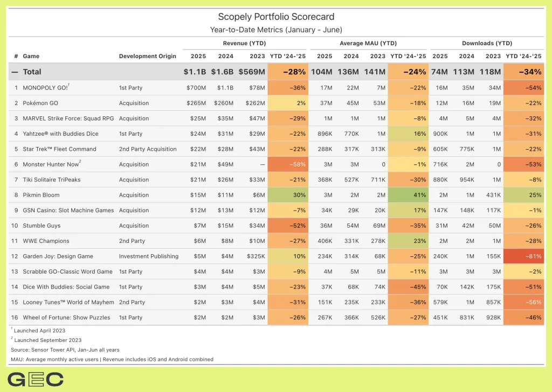Click the # column header
The width and height of the screenshot is (552, 392).
[x=16, y=56]
